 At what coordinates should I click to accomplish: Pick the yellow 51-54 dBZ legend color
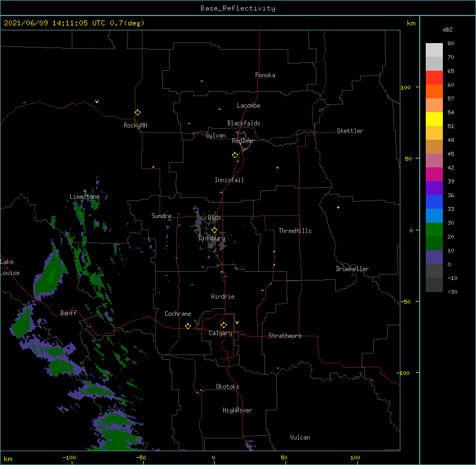coord(434,119)
